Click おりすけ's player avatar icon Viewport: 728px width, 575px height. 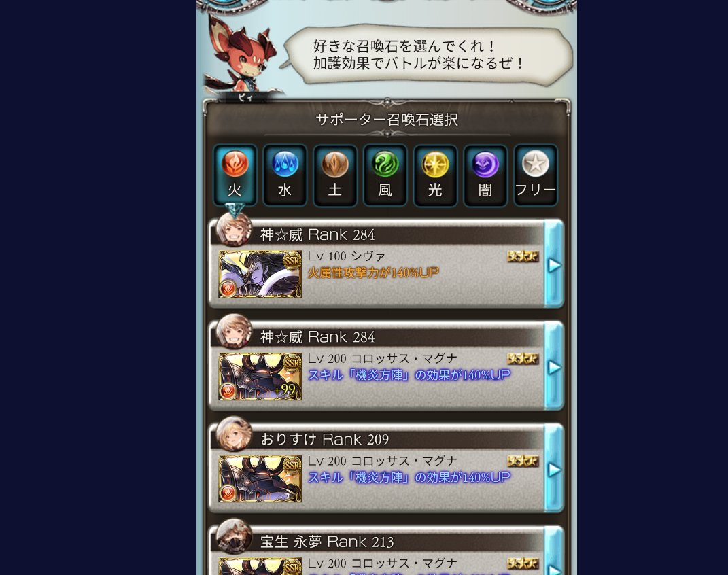tap(234, 434)
